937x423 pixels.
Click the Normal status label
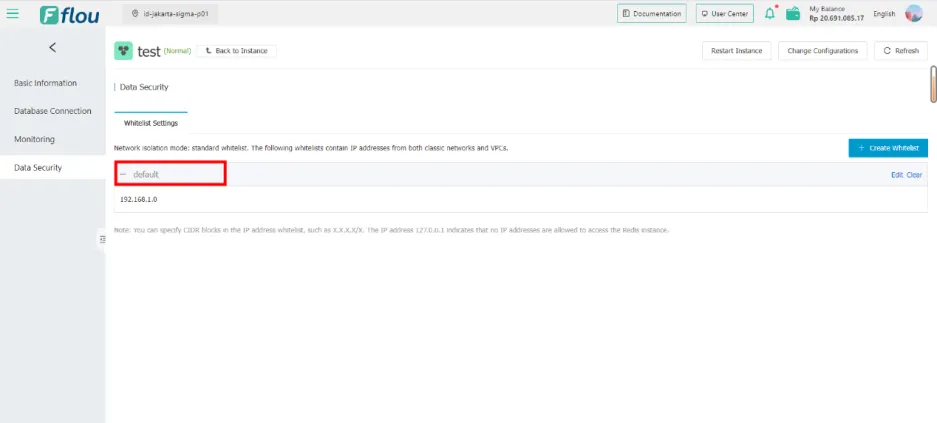click(177, 51)
